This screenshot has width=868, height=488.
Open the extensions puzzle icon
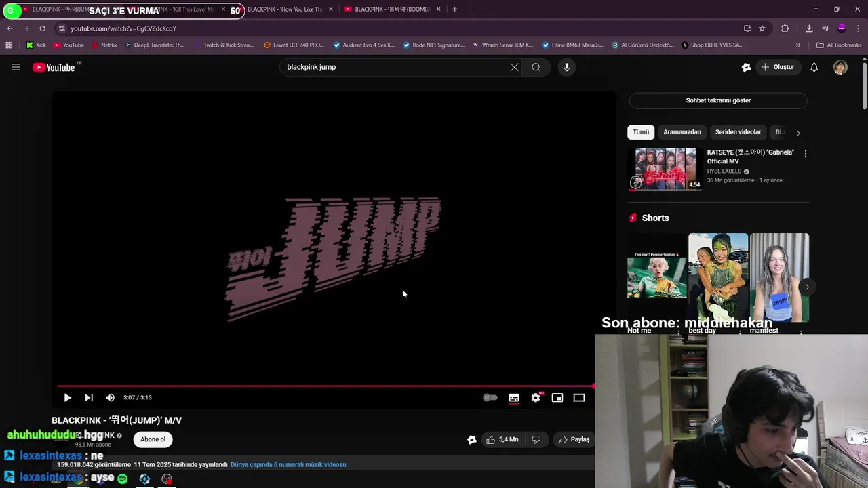click(785, 28)
